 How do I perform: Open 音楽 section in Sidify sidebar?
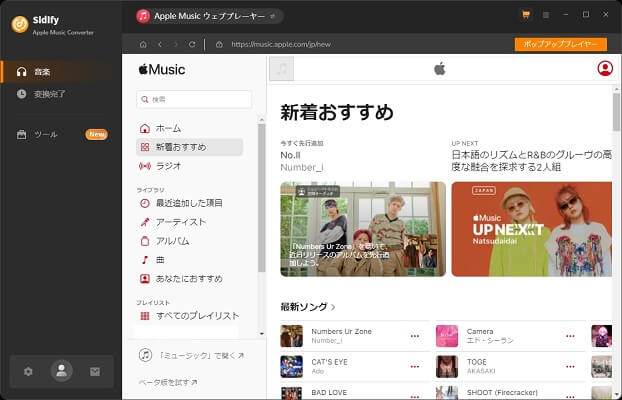(x=61, y=72)
